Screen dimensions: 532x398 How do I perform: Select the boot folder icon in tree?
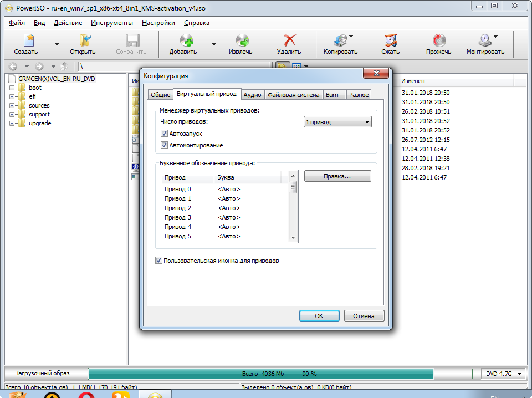[x=22, y=88]
